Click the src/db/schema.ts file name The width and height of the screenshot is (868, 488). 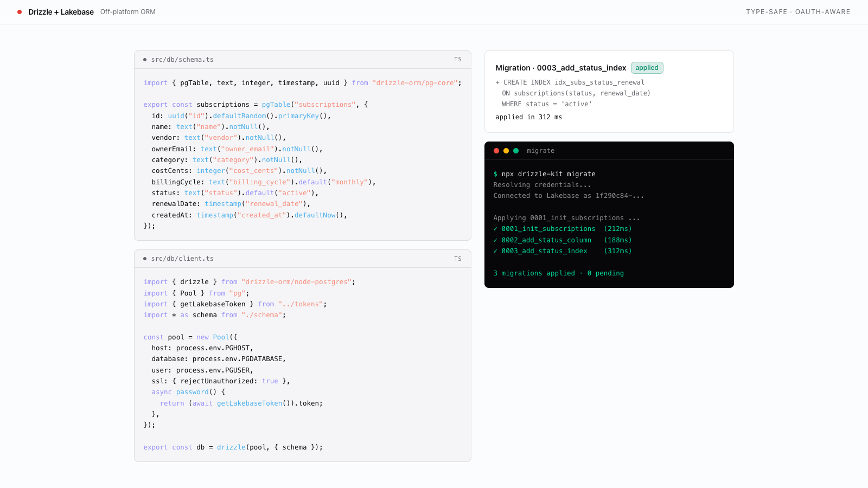click(x=182, y=60)
